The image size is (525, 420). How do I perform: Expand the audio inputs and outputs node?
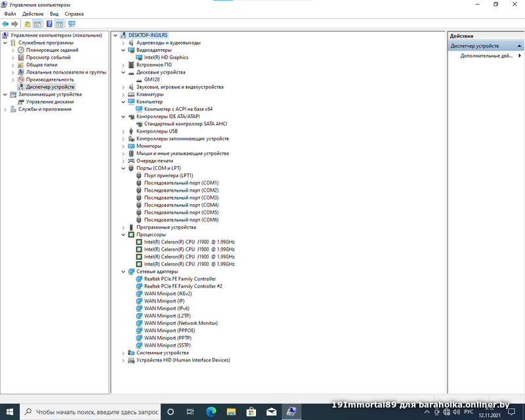point(123,43)
